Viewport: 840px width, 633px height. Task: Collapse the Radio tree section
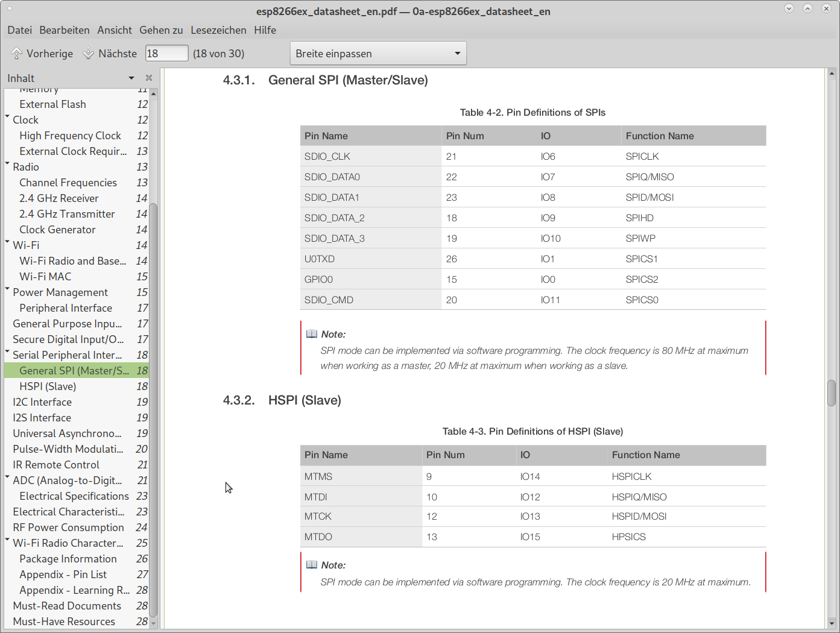(8, 164)
